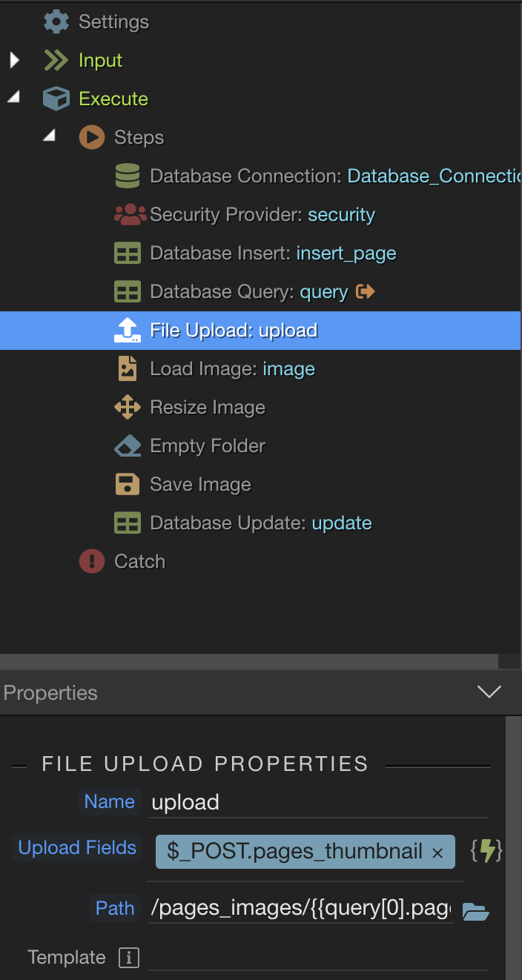522x980 pixels.
Task: Collapse the Steps tree node
Action: (50, 136)
